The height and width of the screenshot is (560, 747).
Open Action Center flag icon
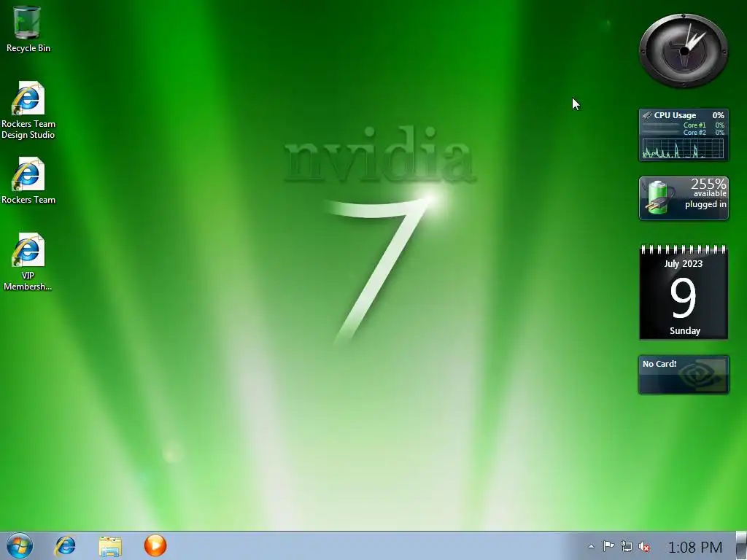pyautogui.click(x=608, y=546)
